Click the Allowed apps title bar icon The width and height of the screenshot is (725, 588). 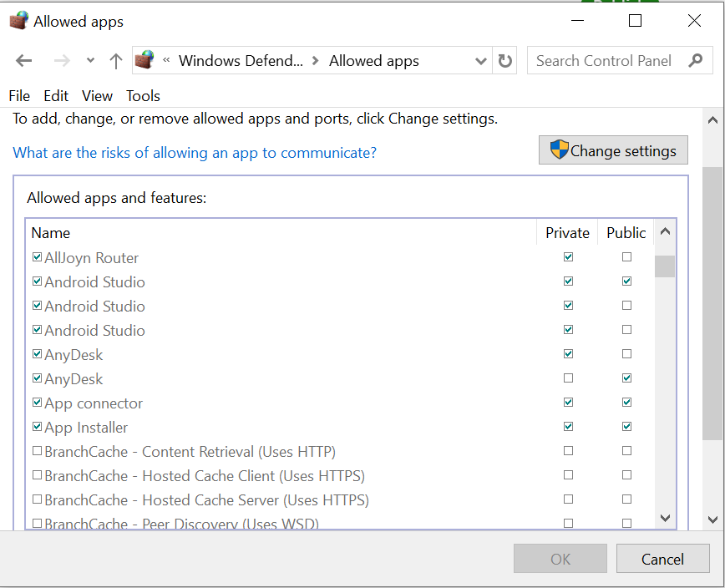pyautogui.click(x=18, y=21)
